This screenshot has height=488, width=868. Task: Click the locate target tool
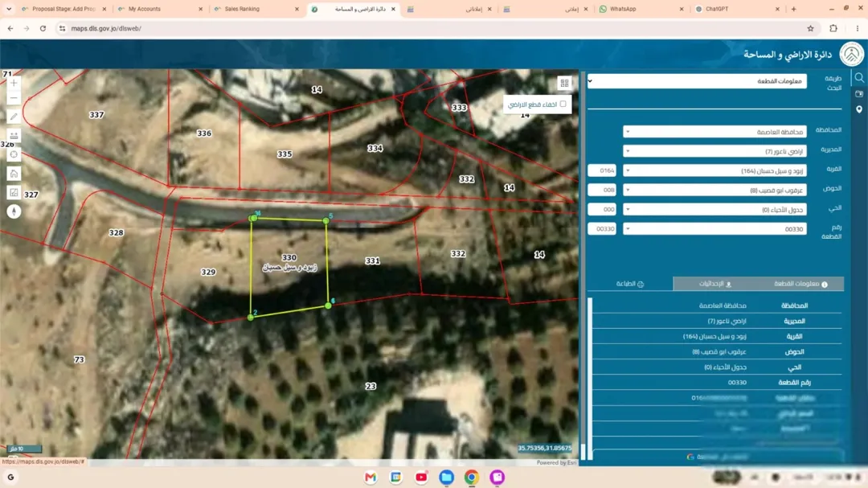click(14, 154)
